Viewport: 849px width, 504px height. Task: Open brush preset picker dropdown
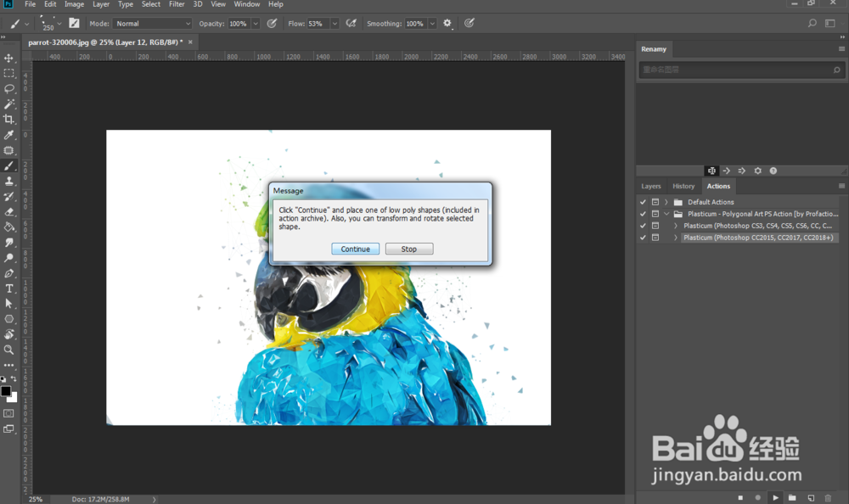[59, 23]
